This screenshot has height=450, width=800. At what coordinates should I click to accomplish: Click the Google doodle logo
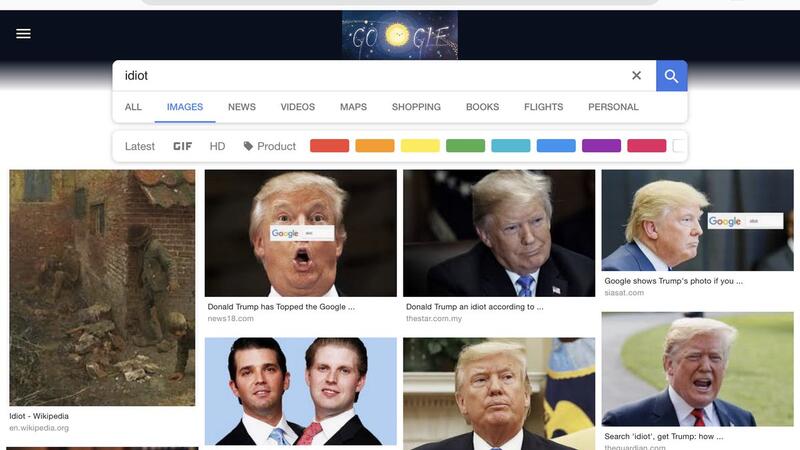pyautogui.click(x=399, y=35)
